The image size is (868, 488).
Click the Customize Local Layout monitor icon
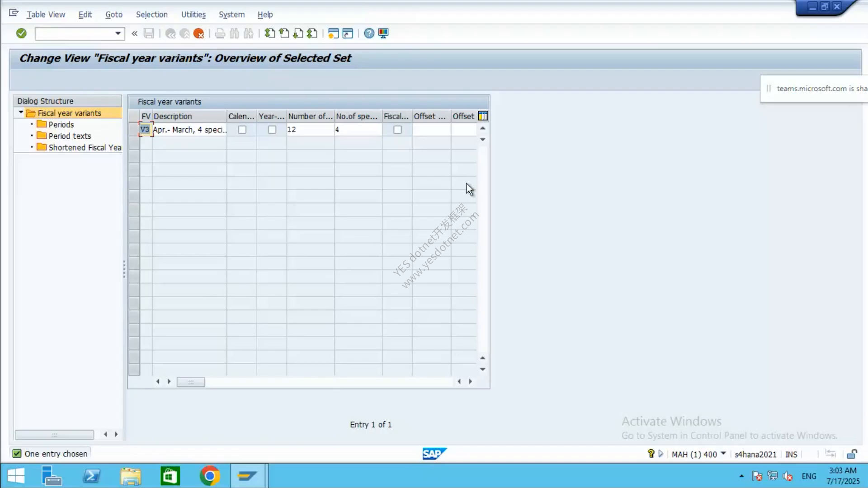383,33
